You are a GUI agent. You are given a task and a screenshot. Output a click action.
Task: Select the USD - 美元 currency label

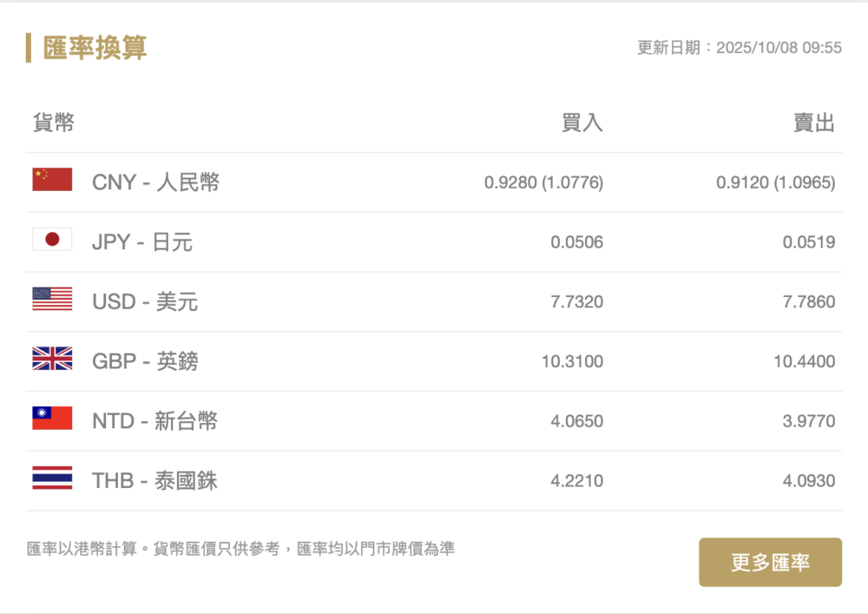click(x=145, y=302)
